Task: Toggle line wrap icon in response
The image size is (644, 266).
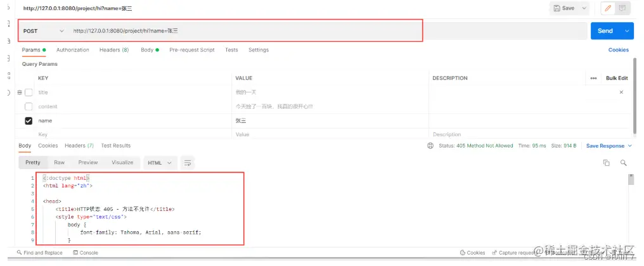Action: [x=188, y=163]
